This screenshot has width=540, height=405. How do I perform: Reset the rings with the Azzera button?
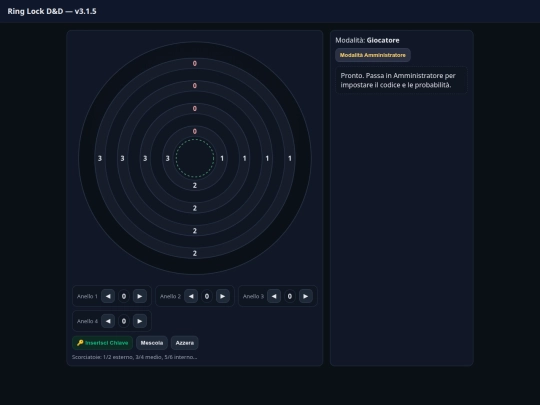pyautogui.click(x=185, y=343)
